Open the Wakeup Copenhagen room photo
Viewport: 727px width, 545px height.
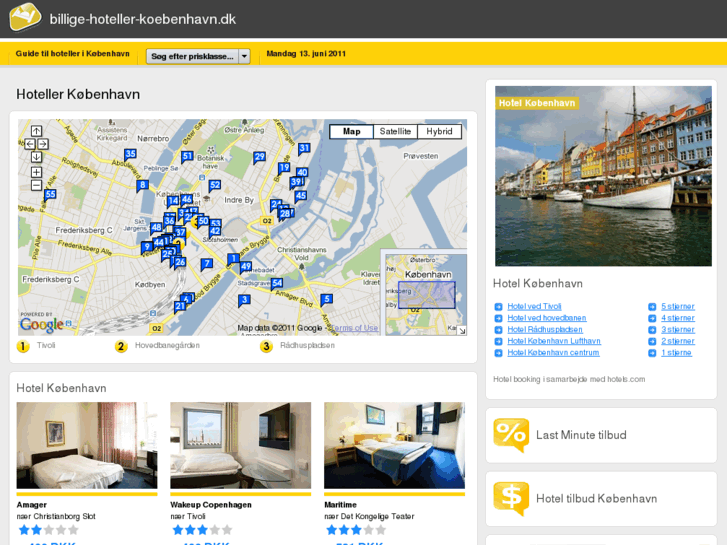click(241, 445)
